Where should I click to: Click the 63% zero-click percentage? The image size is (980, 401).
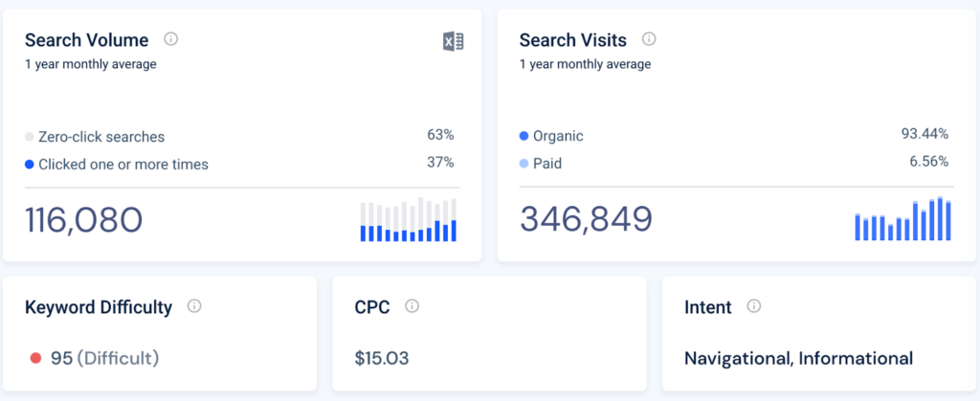pos(440,135)
